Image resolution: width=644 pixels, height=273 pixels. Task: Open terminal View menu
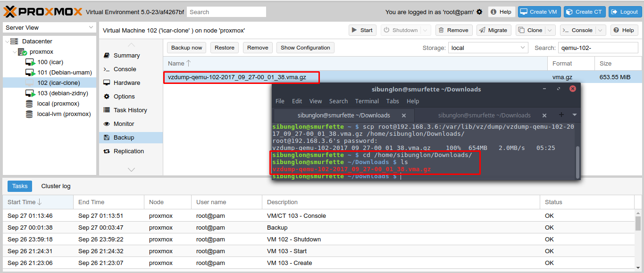[316, 101]
